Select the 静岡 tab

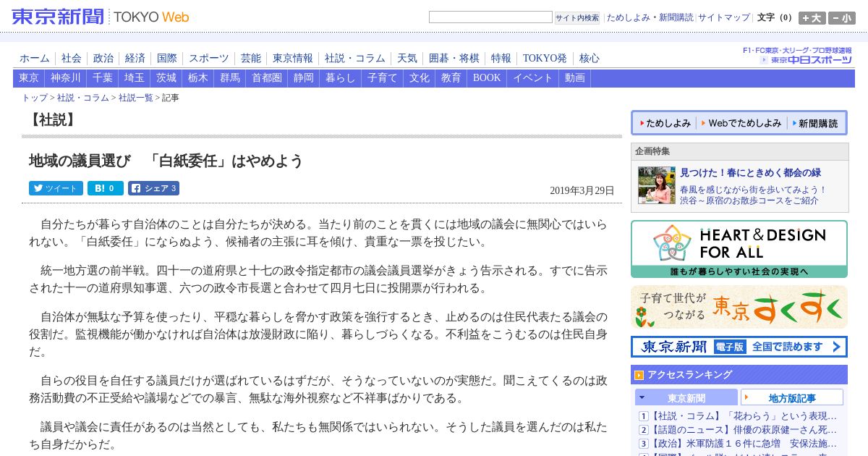(304, 78)
